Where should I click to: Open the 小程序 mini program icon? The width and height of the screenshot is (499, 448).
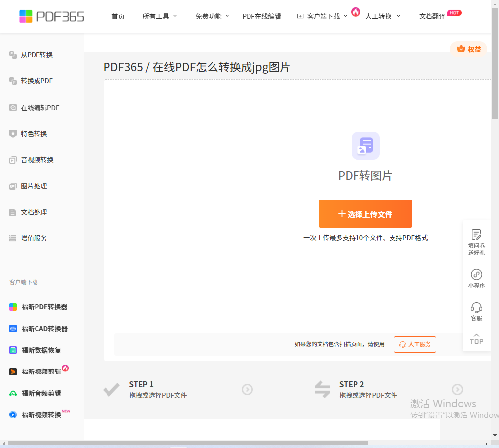476,274
